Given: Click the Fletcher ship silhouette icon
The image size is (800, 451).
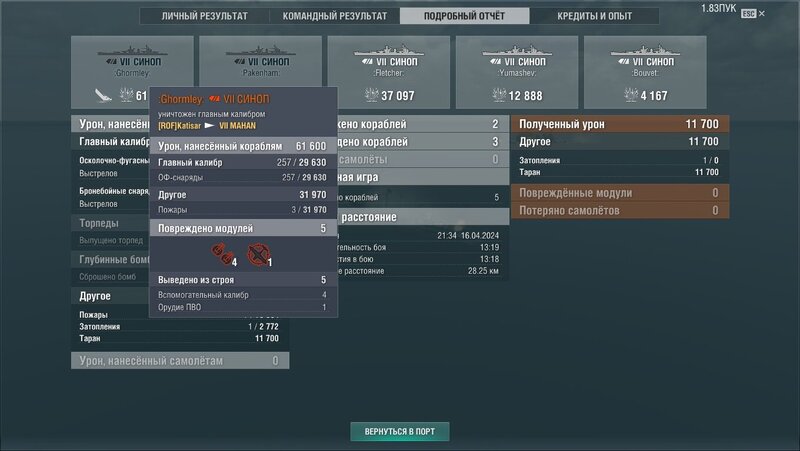Looking at the screenshot, I should (x=389, y=50).
